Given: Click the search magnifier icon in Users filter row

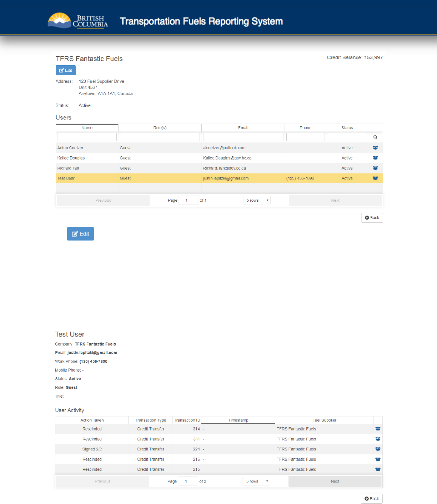Looking at the screenshot, I should click(x=375, y=137).
